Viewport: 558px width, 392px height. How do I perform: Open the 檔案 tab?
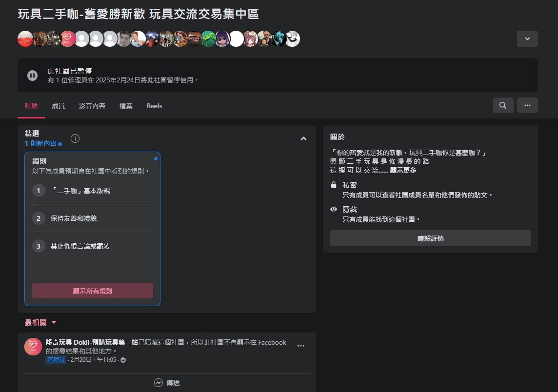(126, 106)
